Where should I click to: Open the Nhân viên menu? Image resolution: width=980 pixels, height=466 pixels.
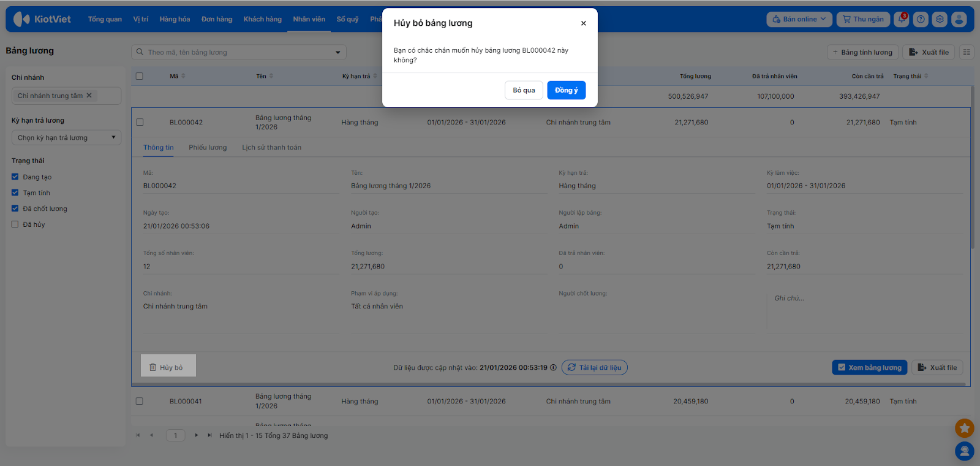tap(309, 19)
